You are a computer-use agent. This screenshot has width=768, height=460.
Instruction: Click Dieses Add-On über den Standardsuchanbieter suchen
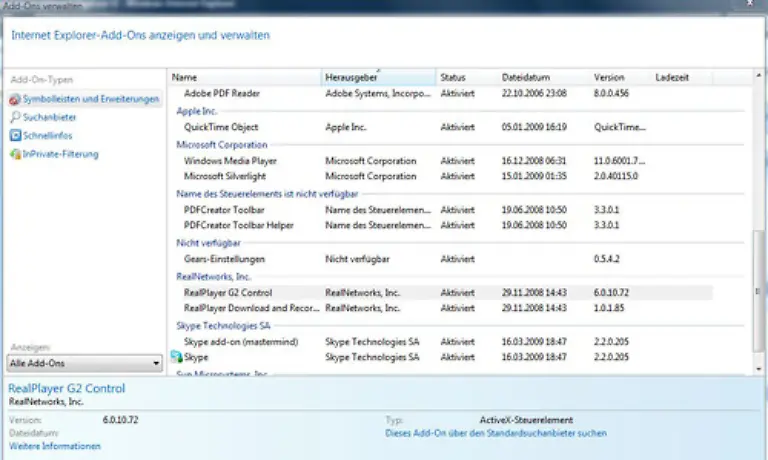click(x=496, y=433)
